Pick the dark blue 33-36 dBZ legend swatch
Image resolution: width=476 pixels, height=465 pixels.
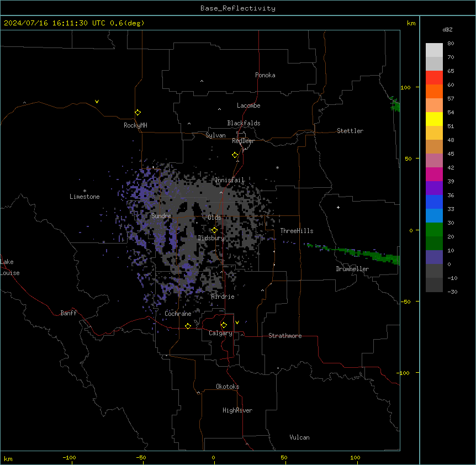pos(434,202)
